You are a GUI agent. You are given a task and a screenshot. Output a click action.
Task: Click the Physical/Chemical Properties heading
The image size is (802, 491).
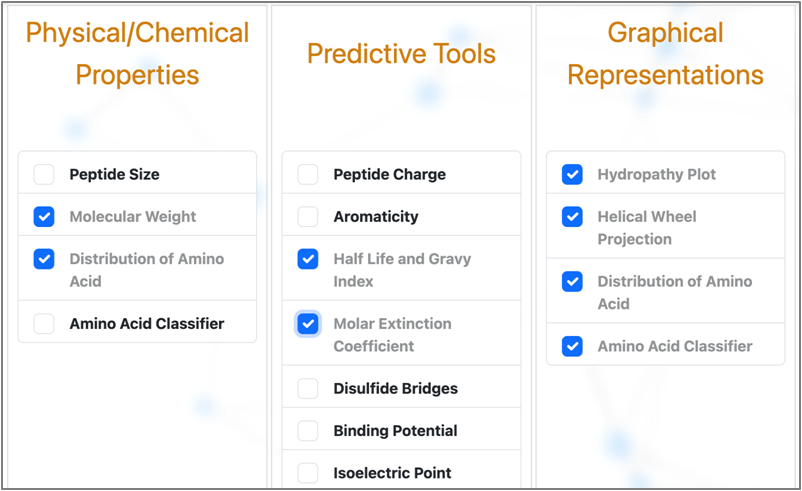pos(137,54)
